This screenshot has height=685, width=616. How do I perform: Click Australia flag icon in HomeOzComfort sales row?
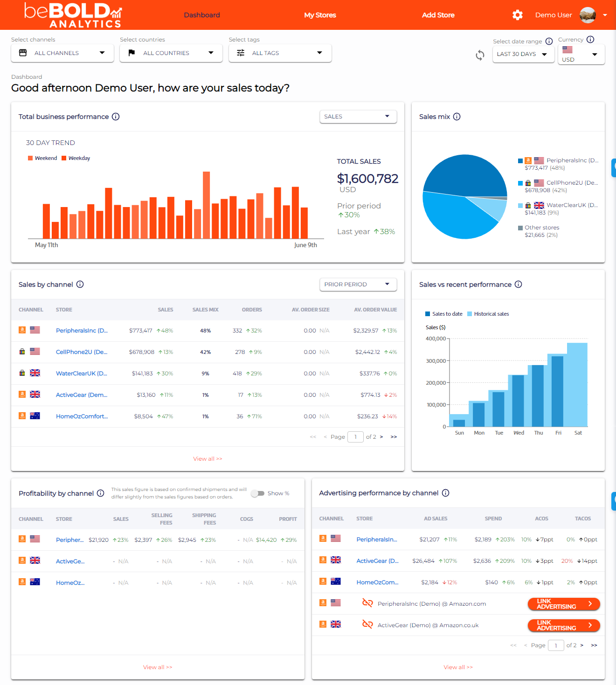(x=35, y=415)
